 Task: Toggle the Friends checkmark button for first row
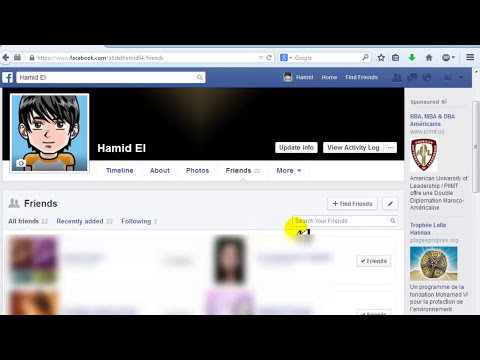[x=374, y=261]
